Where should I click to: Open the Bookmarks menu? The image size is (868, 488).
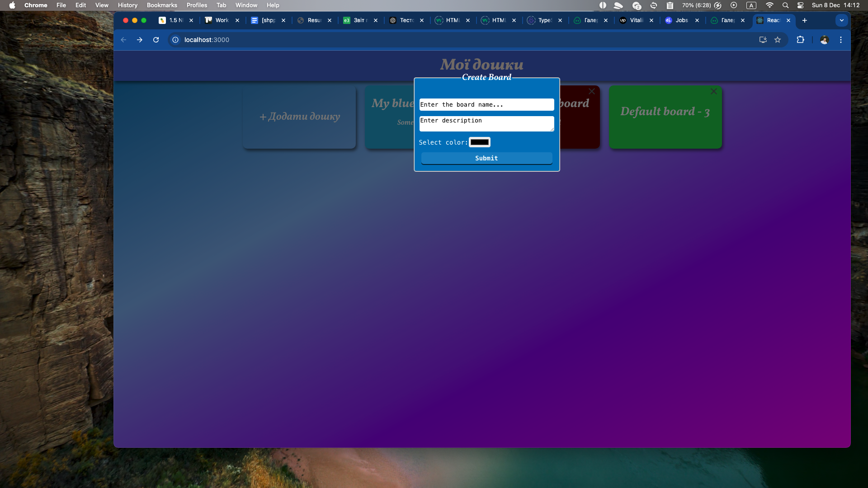pos(162,5)
